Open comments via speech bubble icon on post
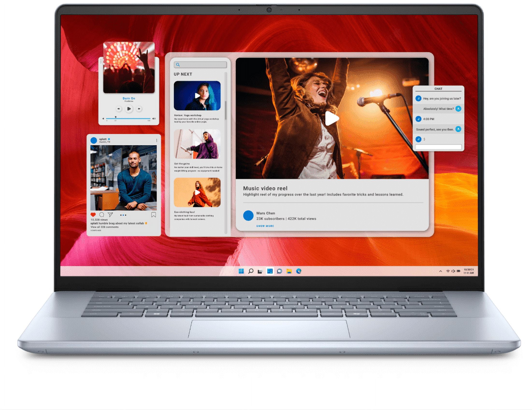 tap(101, 215)
